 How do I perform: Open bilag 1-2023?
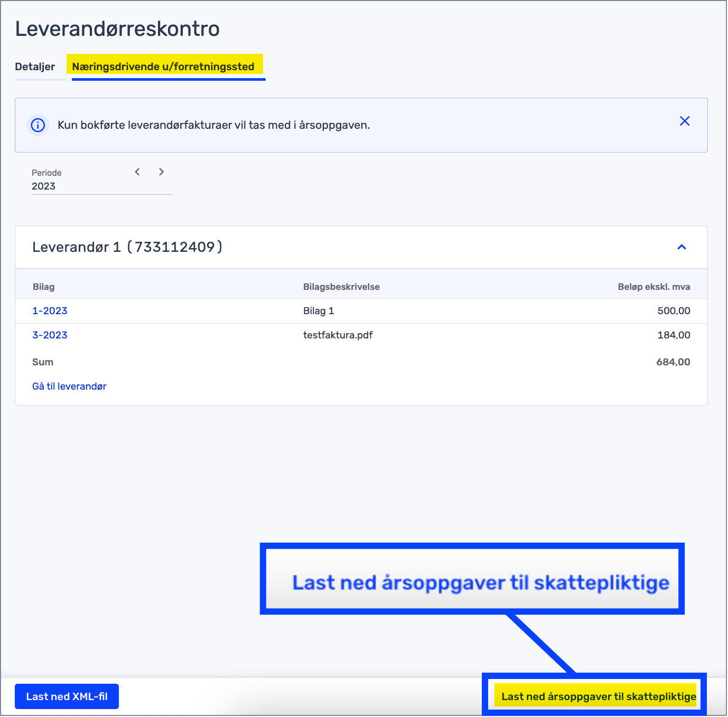pos(50,311)
